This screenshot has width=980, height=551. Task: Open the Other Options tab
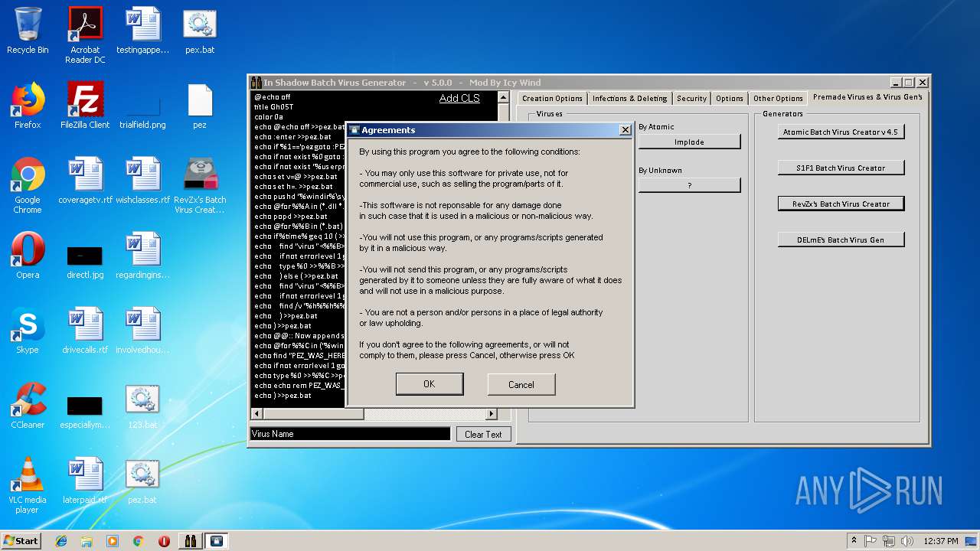[x=778, y=98]
